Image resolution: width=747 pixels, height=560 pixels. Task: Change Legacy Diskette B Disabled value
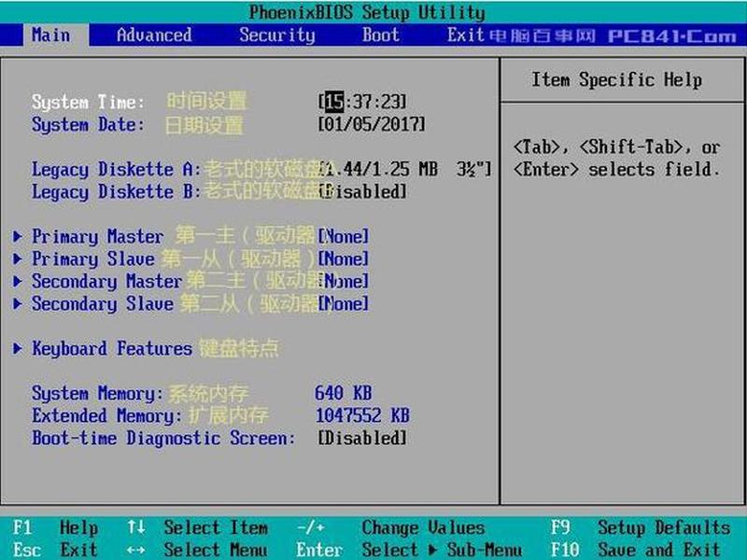362,191
